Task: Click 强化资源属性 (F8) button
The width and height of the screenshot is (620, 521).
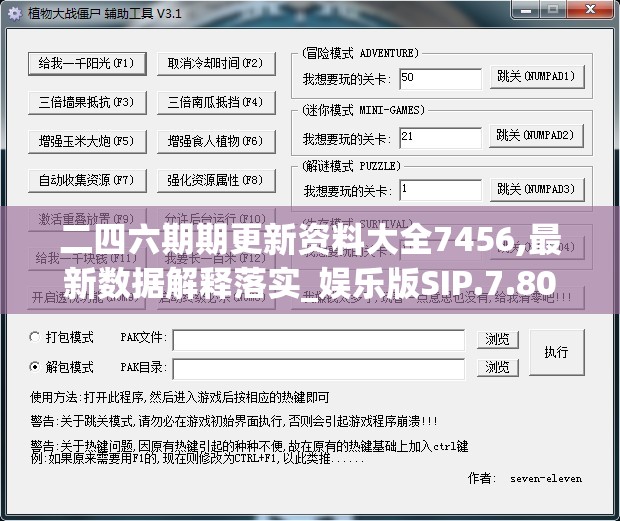Action: point(216,181)
